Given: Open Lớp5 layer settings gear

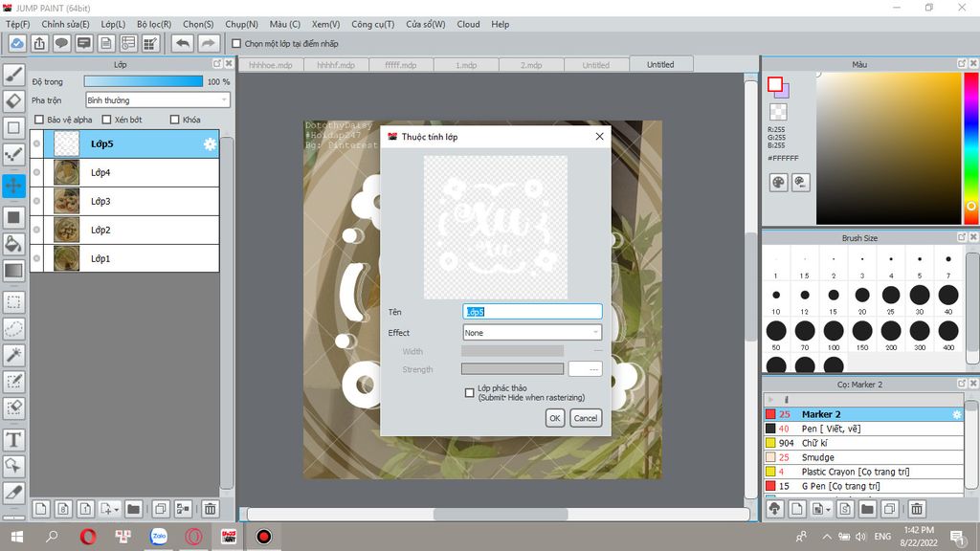Looking at the screenshot, I should pyautogui.click(x=210, y=144).
